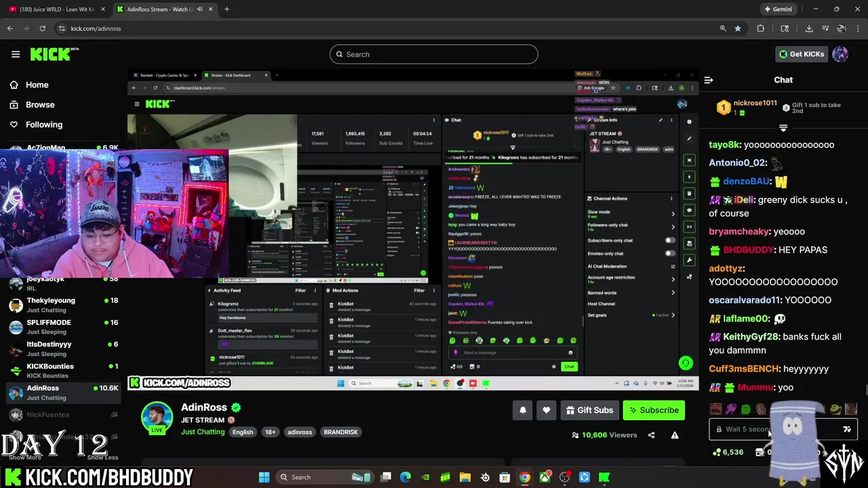
Task: Report stream with warning triangle icon
Action: point(675,435)
